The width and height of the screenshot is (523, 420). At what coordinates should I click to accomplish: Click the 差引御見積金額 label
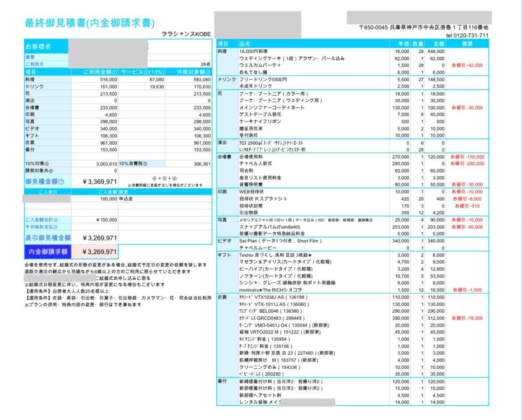tap(48, 238)
